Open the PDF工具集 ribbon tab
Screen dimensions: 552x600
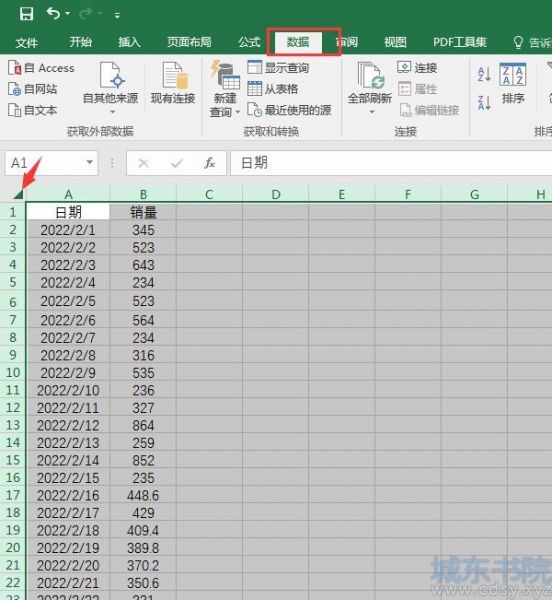[460, 42]
